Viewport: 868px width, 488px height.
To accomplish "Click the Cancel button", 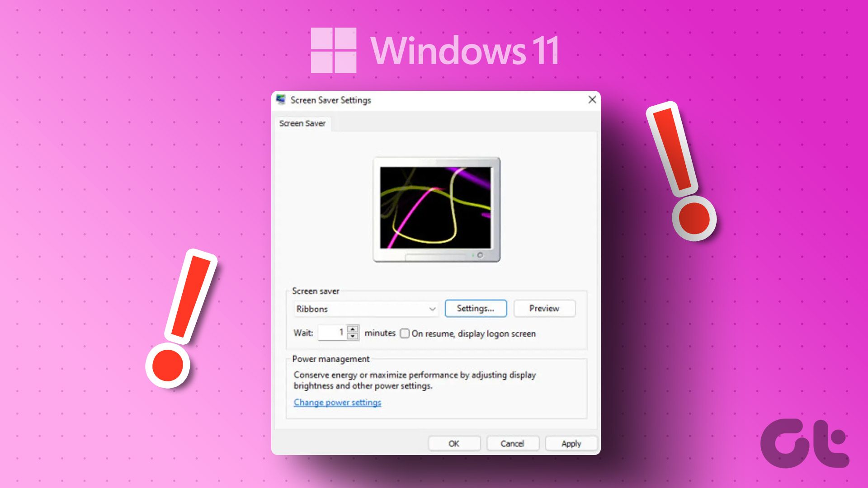I will click(512, 444).
